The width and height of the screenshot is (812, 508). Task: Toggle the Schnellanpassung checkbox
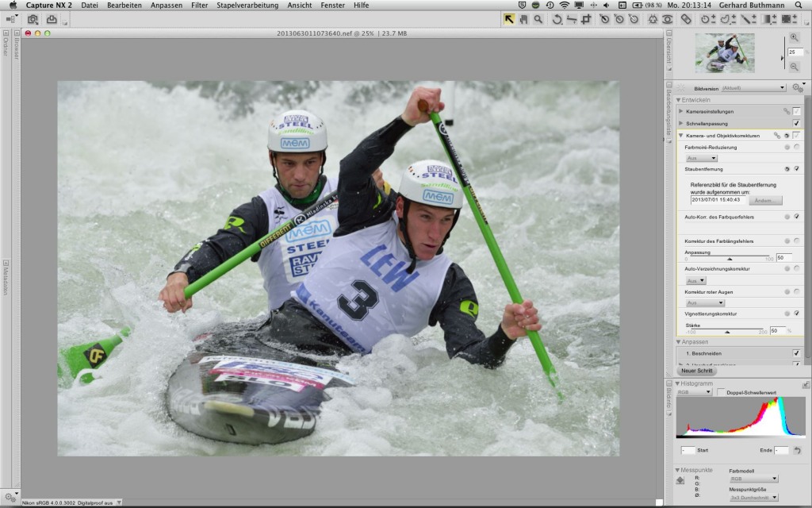796,123
